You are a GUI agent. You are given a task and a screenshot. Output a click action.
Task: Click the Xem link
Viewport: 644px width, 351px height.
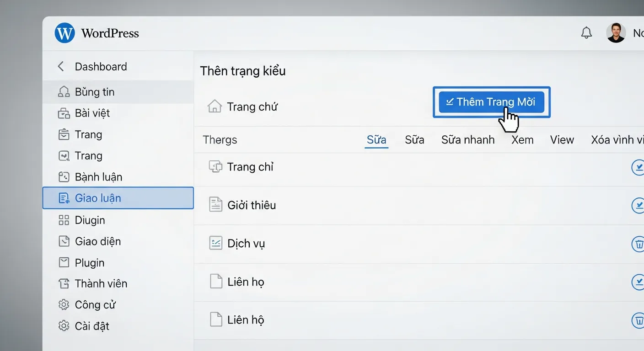pyautogui.click(x=522, y=140)
